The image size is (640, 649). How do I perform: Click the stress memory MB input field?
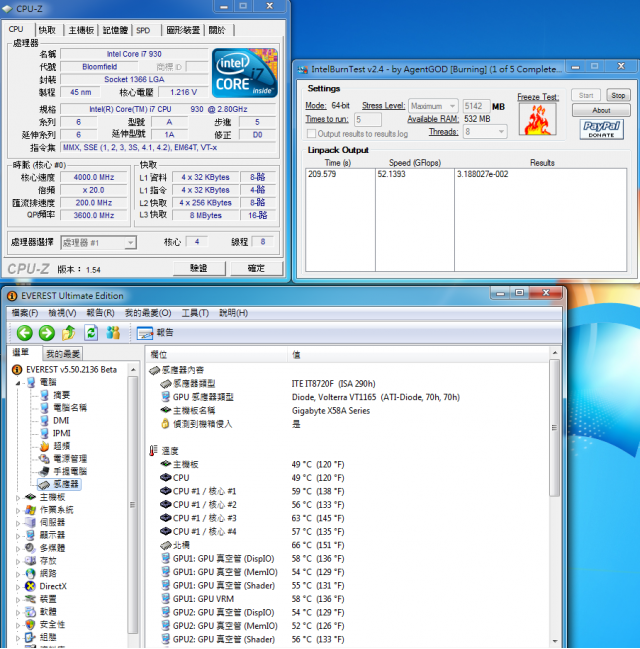[476, 106]
